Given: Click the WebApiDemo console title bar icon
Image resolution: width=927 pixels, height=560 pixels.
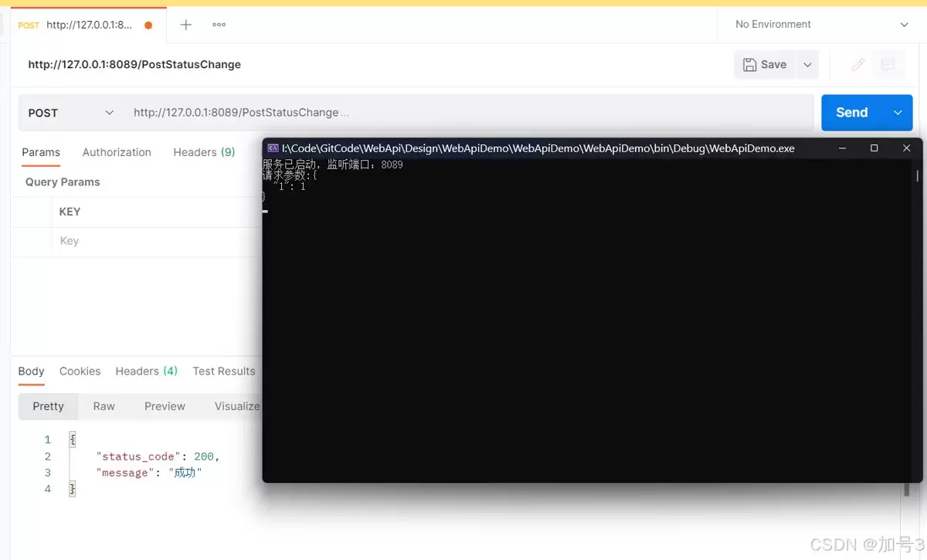Looking at the screenshot, I should click(273, 148).
